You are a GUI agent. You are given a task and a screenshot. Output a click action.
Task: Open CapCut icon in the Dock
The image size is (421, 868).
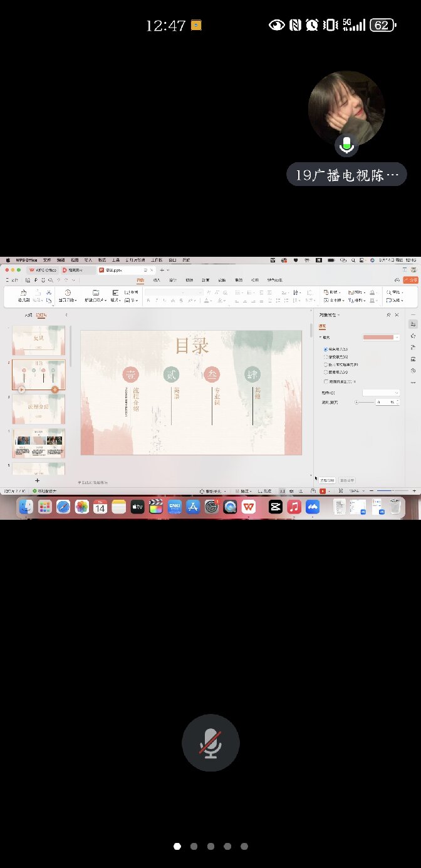point(276,507)
